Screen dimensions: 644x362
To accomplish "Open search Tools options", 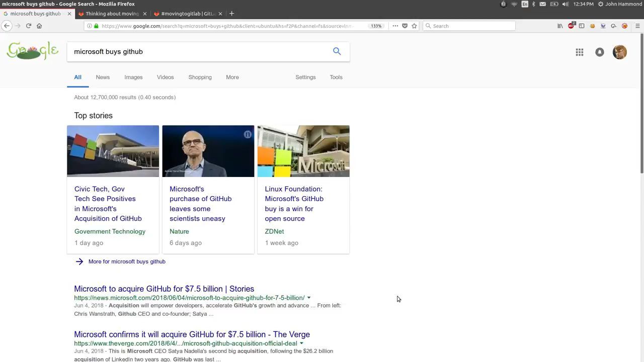I will pos(336,77).
